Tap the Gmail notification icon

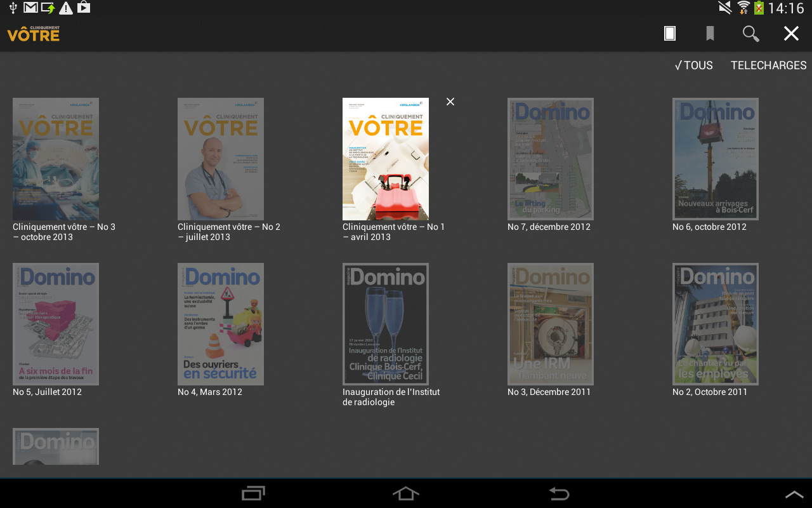click(x=30, y=8)
